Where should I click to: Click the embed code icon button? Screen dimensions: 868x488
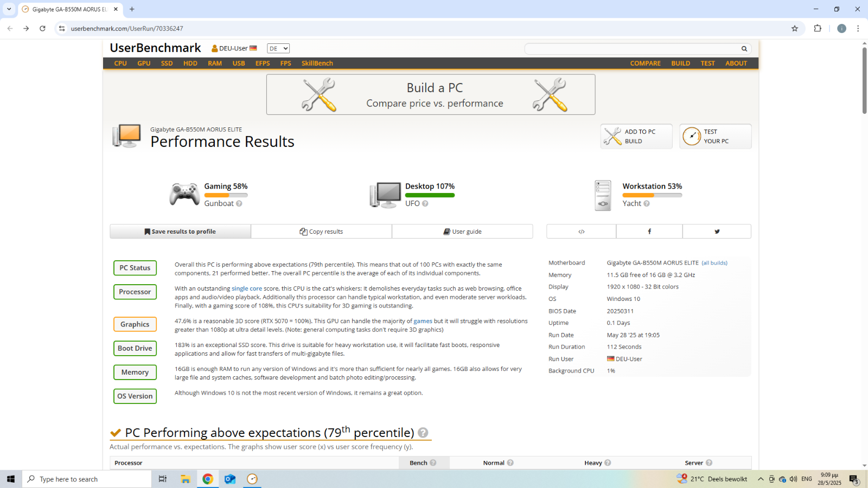(582, 232)
